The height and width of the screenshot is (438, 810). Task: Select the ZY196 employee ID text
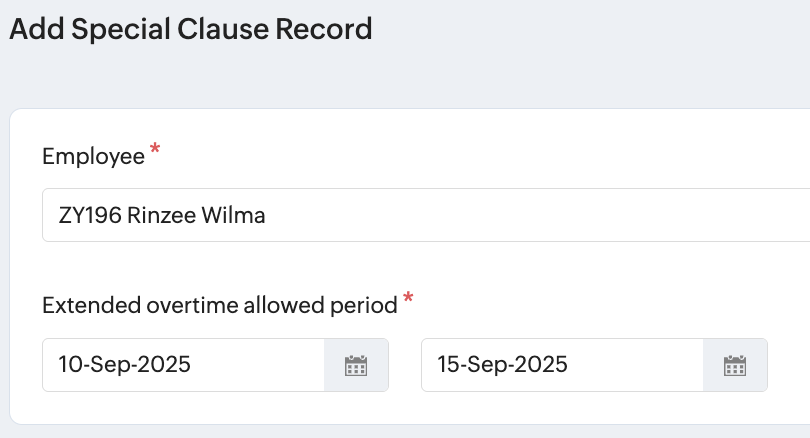[x=90, y=215]
